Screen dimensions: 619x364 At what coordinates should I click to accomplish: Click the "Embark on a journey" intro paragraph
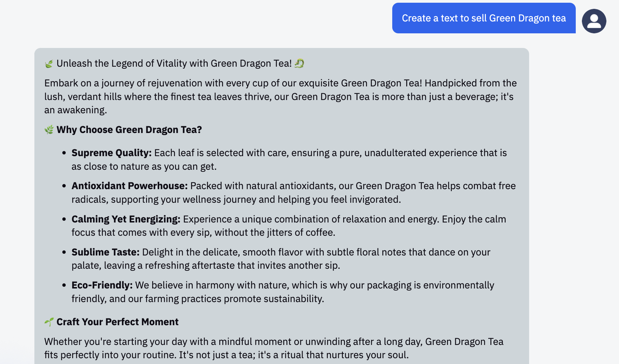pyautogui.click(x=279, y=97)
